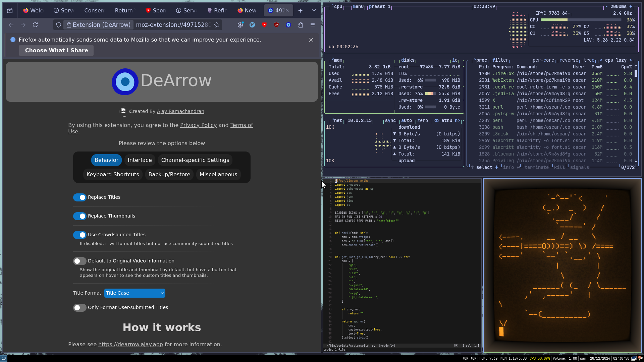The width and height of the screenshot is (644, 362).
Task: Toggle auto scaling in btop net panel
Action: (407, 120)
